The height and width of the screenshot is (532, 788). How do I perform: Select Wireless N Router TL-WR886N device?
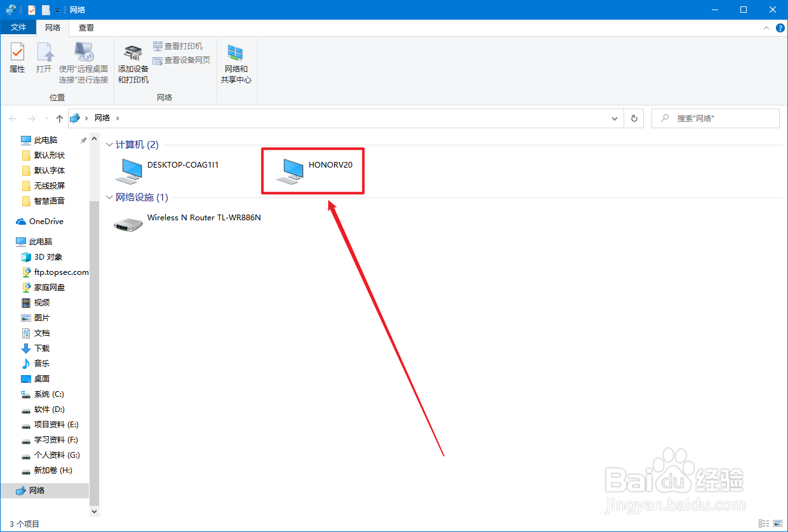[188, 222]
